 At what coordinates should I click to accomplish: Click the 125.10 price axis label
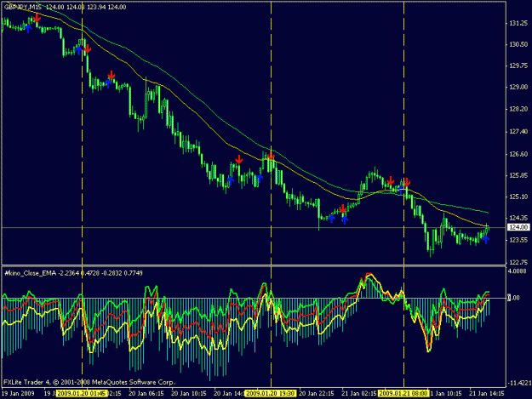[518, 197]
